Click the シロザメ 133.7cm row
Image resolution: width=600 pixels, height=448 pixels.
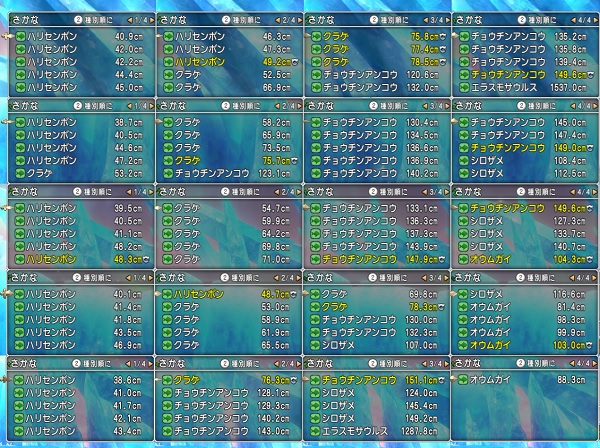coord(525,234)
